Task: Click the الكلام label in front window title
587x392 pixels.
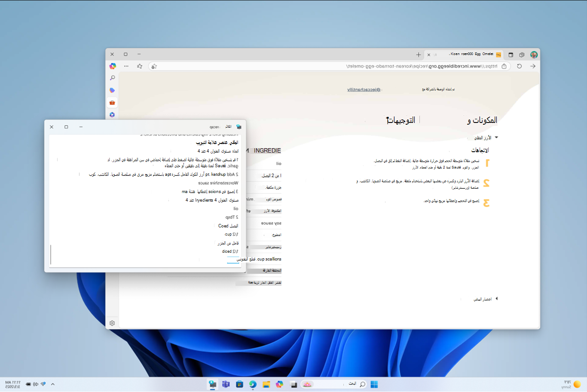Action: (229, 127)
